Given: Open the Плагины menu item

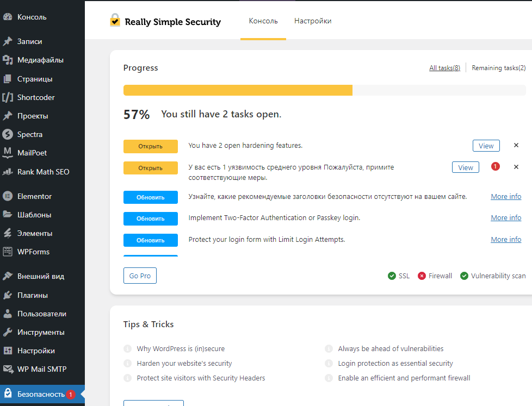Looking at the screenshot, I should coord(42,295).
